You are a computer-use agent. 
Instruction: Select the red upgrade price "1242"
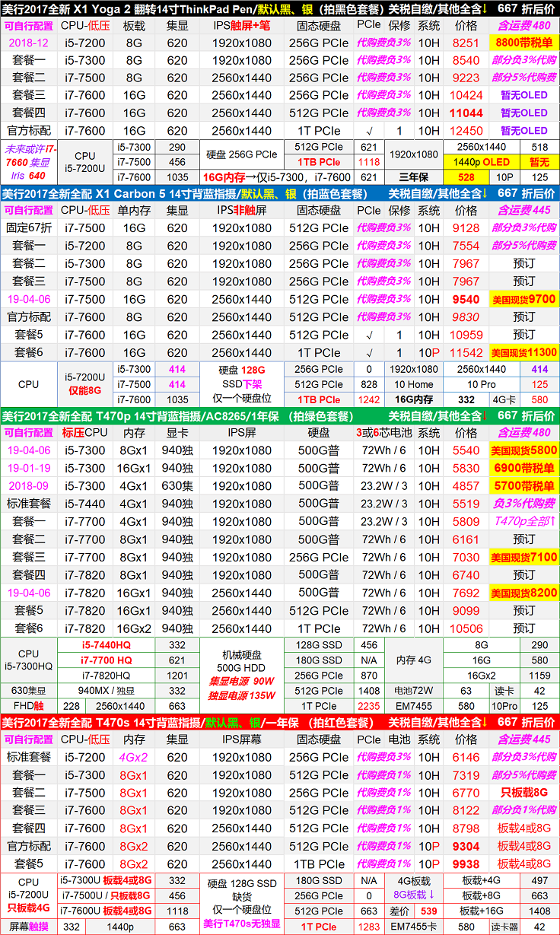(x=369, y=399)
